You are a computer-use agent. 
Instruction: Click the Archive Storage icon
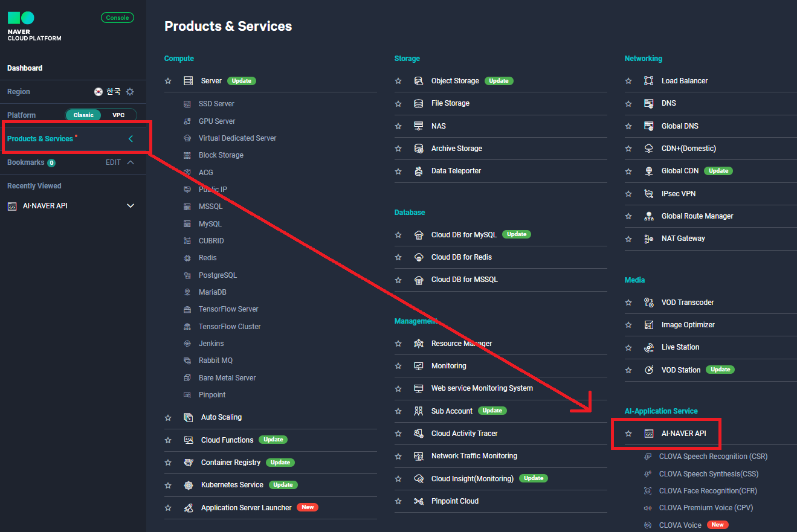click(418, 149)
